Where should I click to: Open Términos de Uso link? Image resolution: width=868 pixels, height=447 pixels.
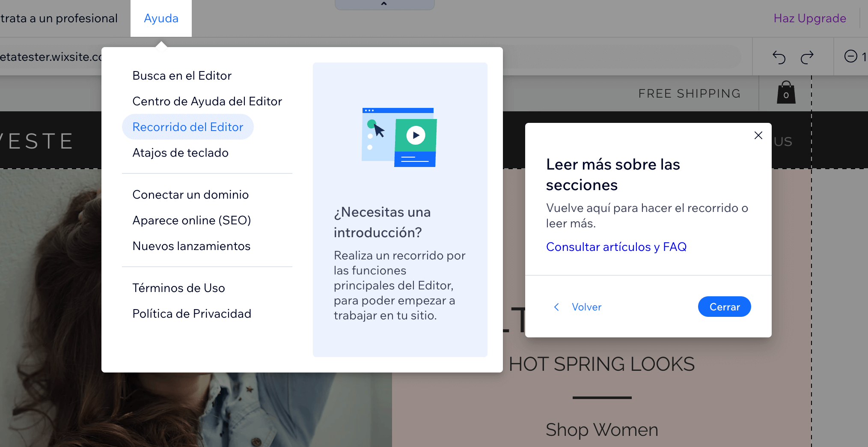178,288
